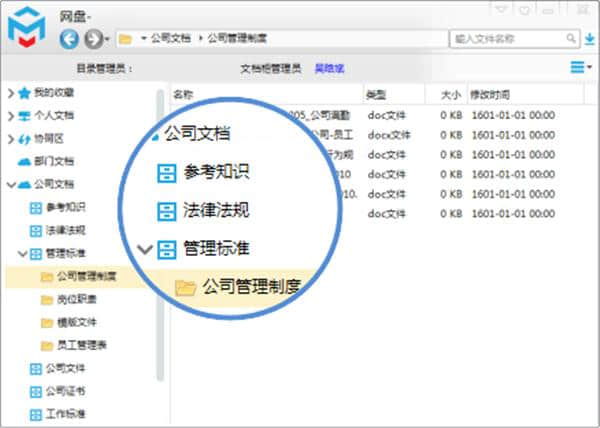The width and height of the screenshot is (600, 428).
Task: Click the forward navigation arrow
Action: click(x=93, y=39)
